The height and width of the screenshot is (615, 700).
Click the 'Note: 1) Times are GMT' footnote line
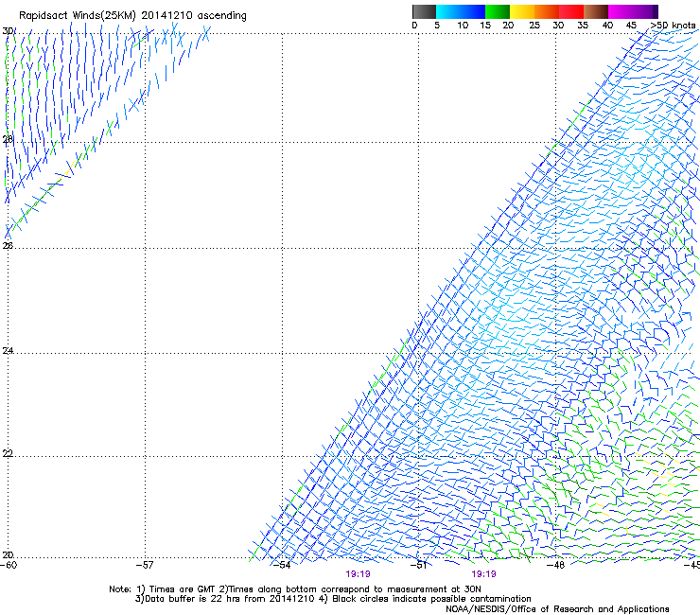coord(295,589)
